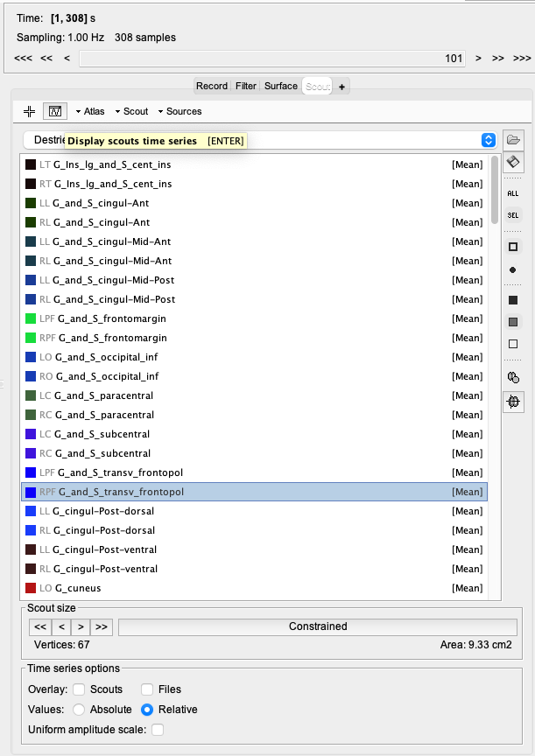Click the ALL scouts display icon
Image resolution: width=535 pixels, height=756 pixels.
tap(513, 193)
